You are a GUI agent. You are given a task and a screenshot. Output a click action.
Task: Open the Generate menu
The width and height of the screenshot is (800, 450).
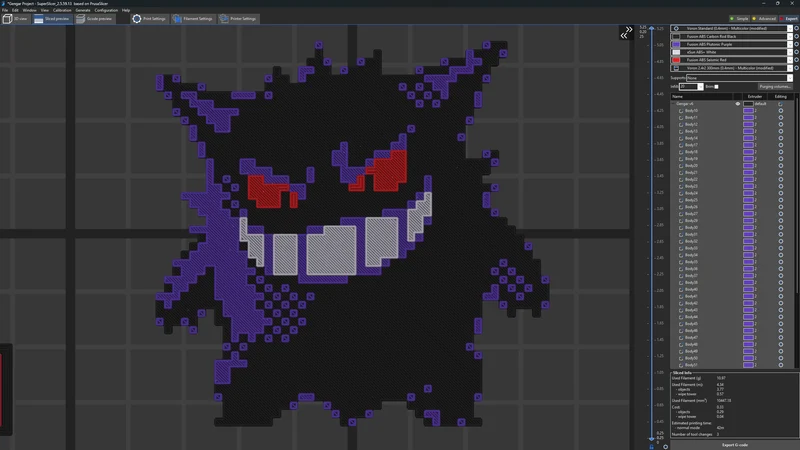pyautogui.click(x=83, y=10)
